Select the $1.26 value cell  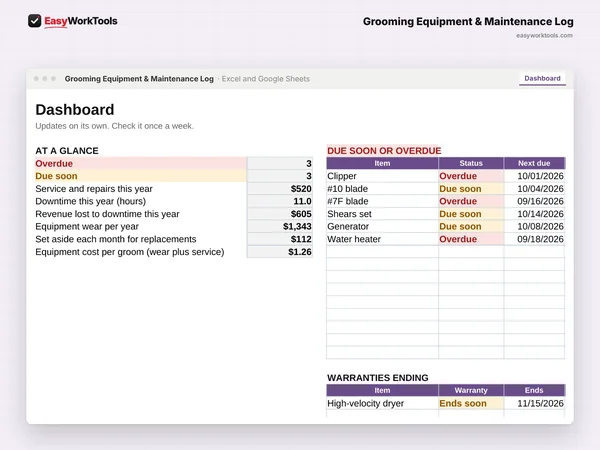pyautogui.click(x=280, y=252)
